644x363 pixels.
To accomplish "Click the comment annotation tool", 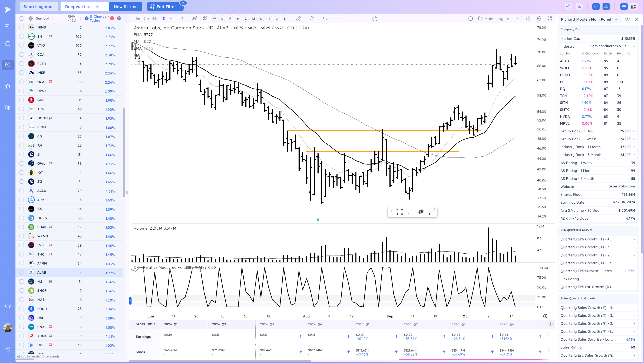I will tap(410, 212).
